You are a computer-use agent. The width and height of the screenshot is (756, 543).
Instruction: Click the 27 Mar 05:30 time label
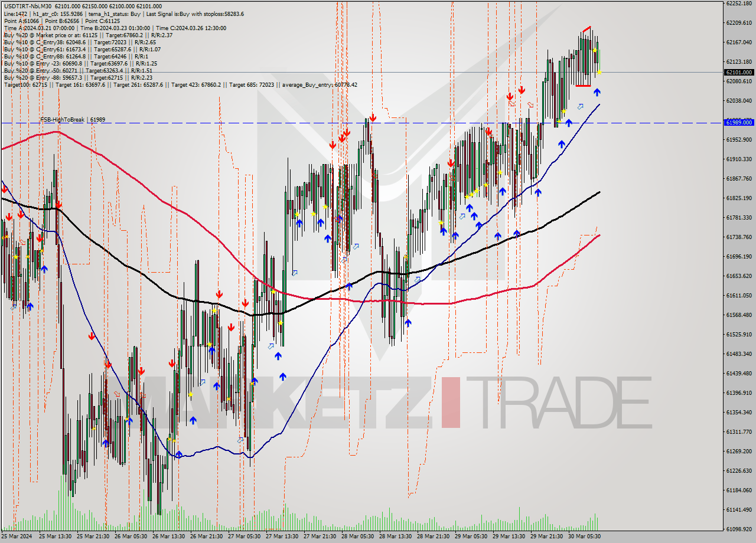[x=244, y=537]
